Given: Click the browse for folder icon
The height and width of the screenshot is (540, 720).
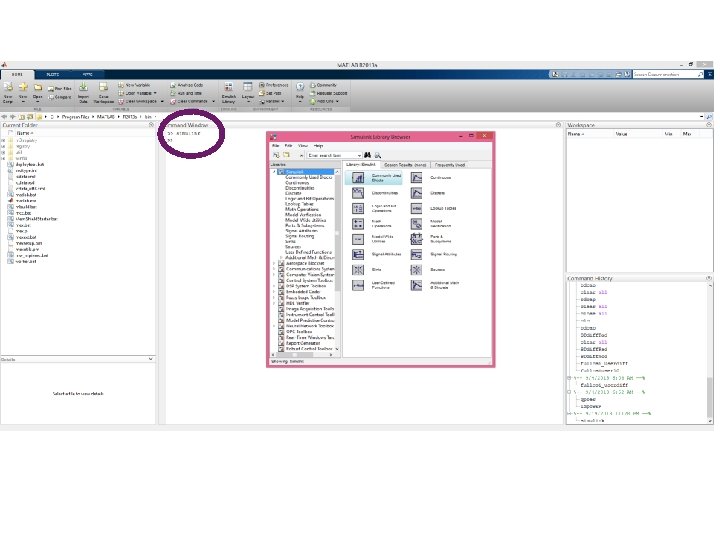Looking at the screenshot, I should coord(30,117).
